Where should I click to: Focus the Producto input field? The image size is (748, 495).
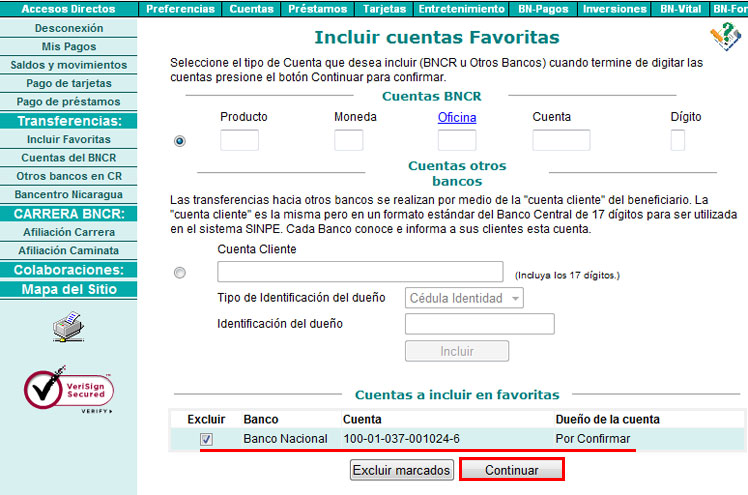[x=239, y=140]
